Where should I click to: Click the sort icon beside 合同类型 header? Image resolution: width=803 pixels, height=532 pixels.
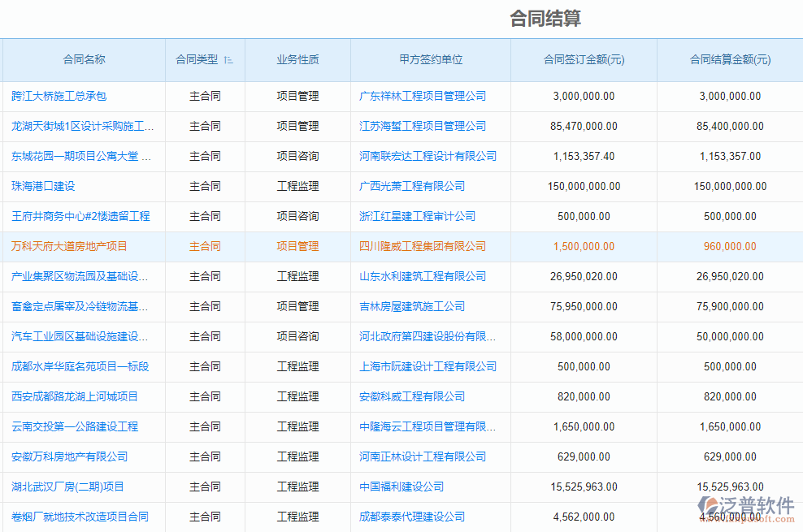[228, 60]
